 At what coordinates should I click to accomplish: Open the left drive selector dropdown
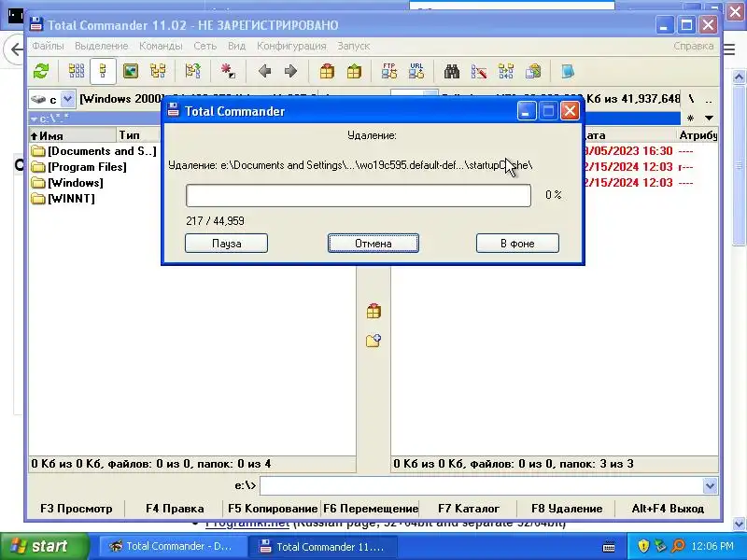tap(68, 99)
